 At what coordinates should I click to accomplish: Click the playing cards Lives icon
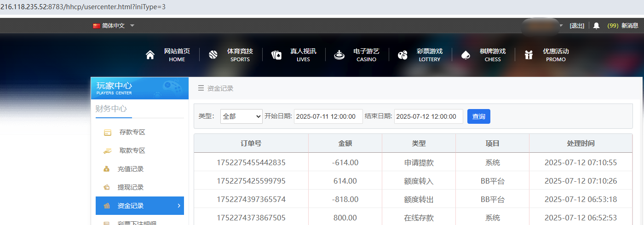click(x=276, y=55)
